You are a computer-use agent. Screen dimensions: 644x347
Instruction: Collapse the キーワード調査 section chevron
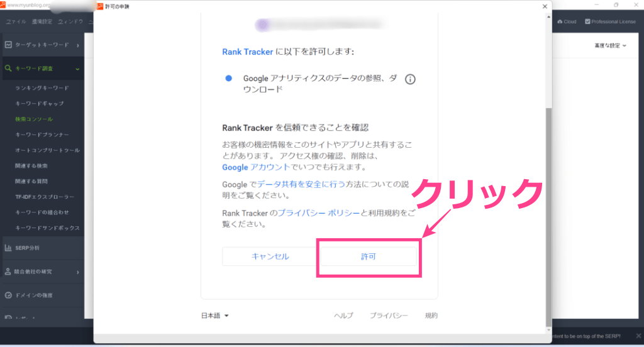tap(77, 69)
